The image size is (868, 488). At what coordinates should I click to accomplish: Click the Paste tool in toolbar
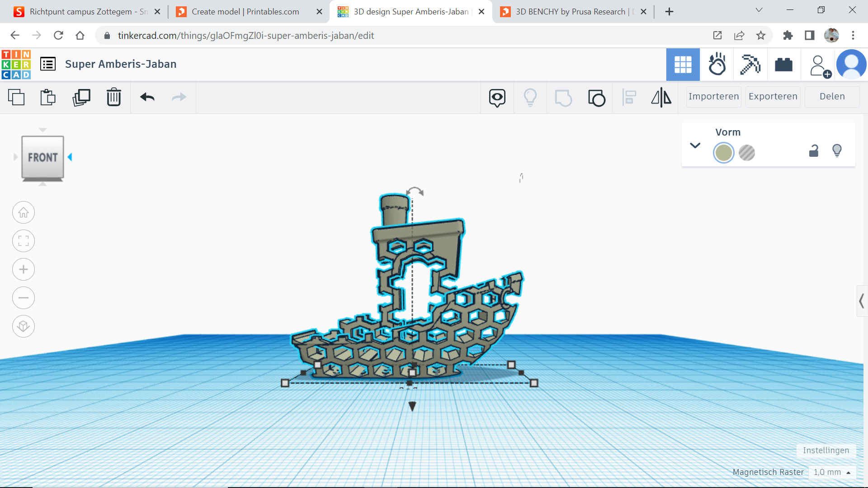click(x=48, y=97)
